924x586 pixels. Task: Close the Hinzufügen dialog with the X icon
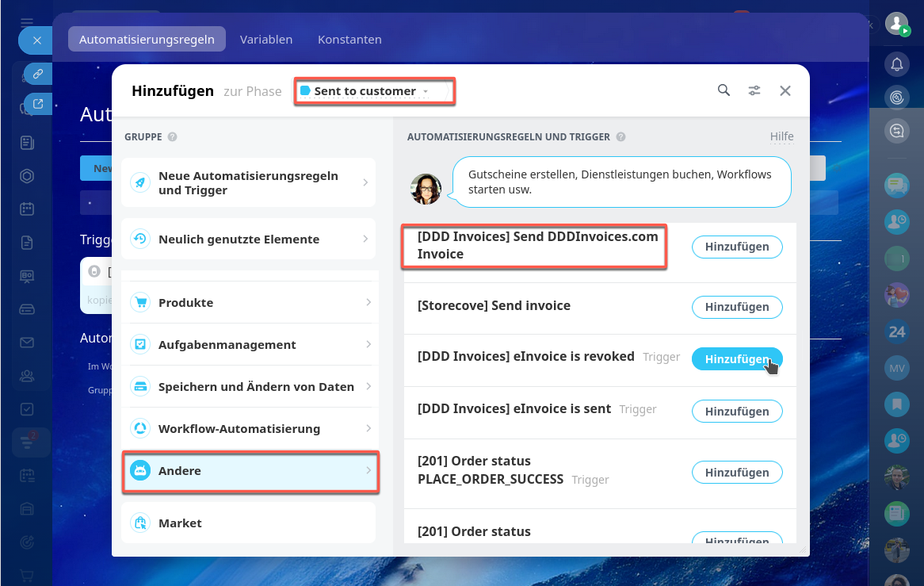pyautogui.click(x=785, y=90)
